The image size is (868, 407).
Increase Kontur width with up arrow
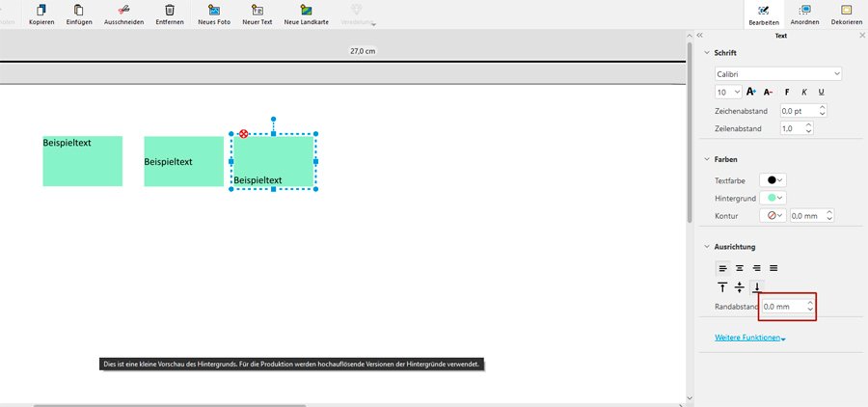[829, 212]
